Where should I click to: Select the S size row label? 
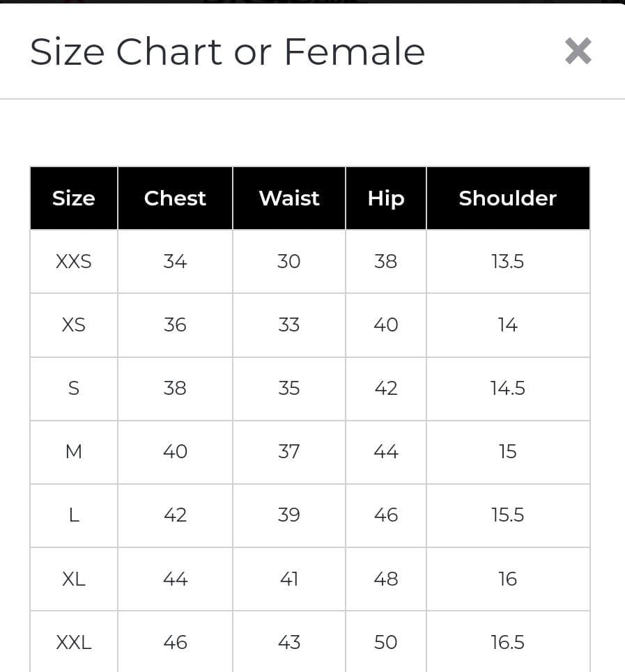[74, 389]
